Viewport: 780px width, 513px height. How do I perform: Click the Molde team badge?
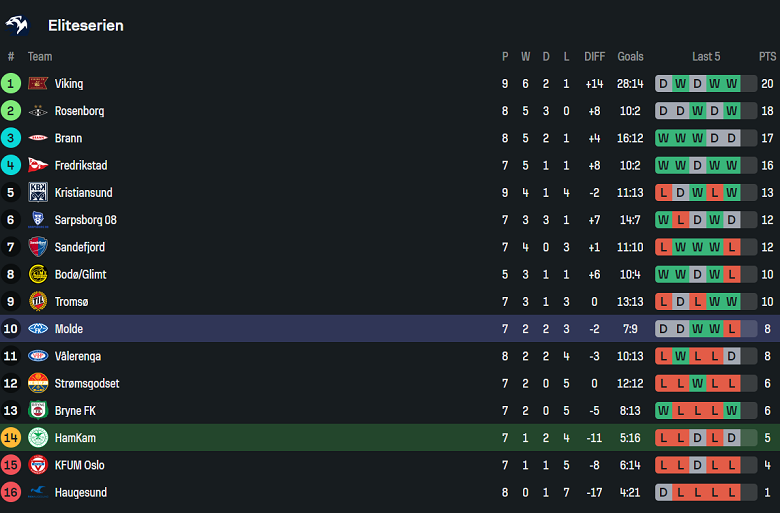(x=38, y=329)
